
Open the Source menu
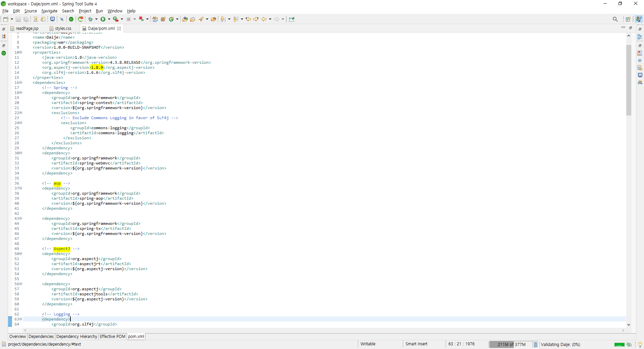31,11
